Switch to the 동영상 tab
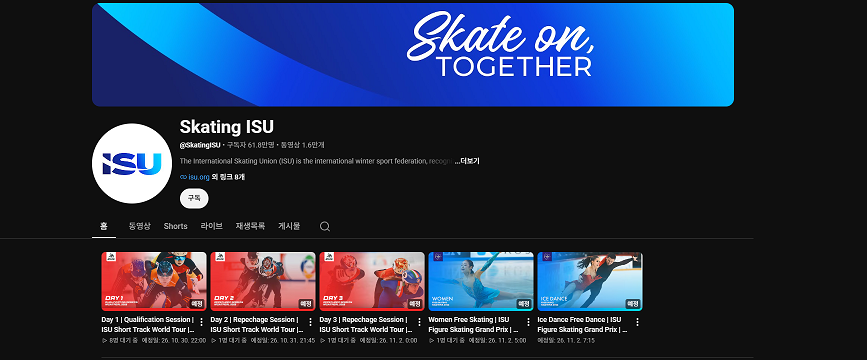 139,226
